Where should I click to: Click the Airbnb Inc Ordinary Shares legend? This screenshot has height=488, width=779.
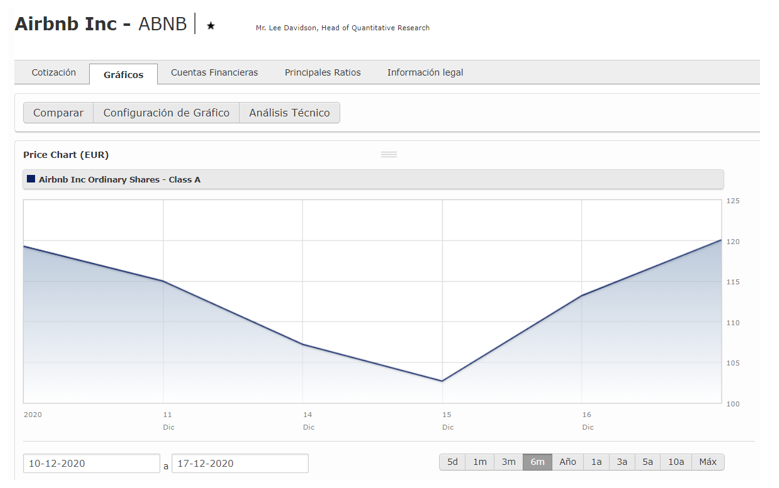coord(119,180)
